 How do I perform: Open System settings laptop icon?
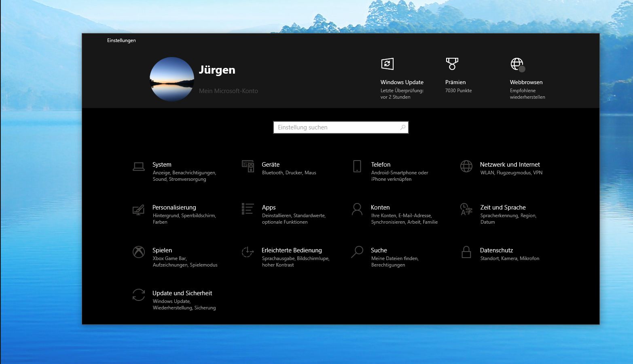coord(139,166)
